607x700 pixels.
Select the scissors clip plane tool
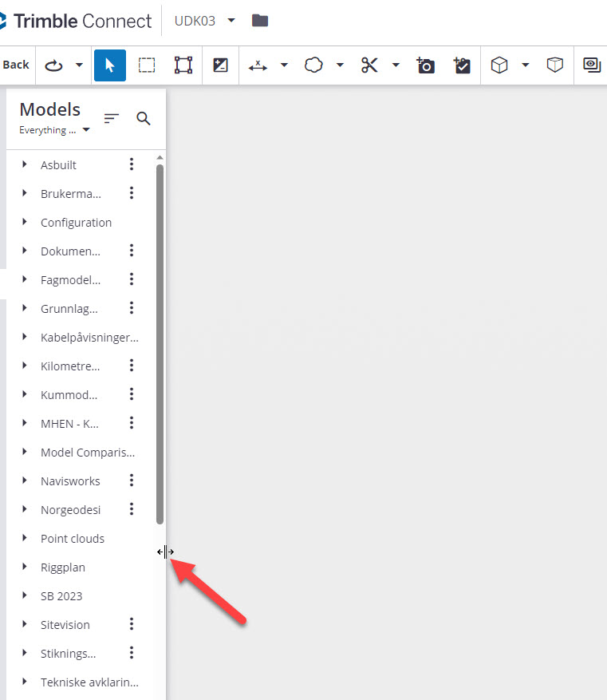(369, 65)
